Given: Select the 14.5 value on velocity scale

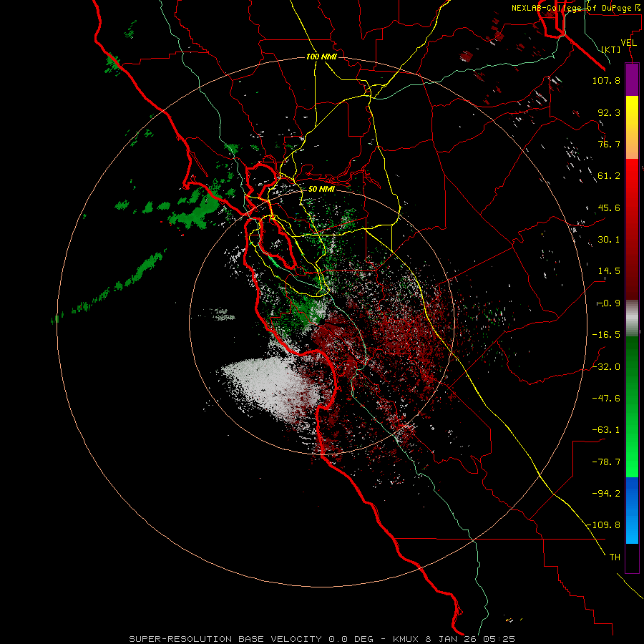Looking at the screenshot, I should coord(609,271).
